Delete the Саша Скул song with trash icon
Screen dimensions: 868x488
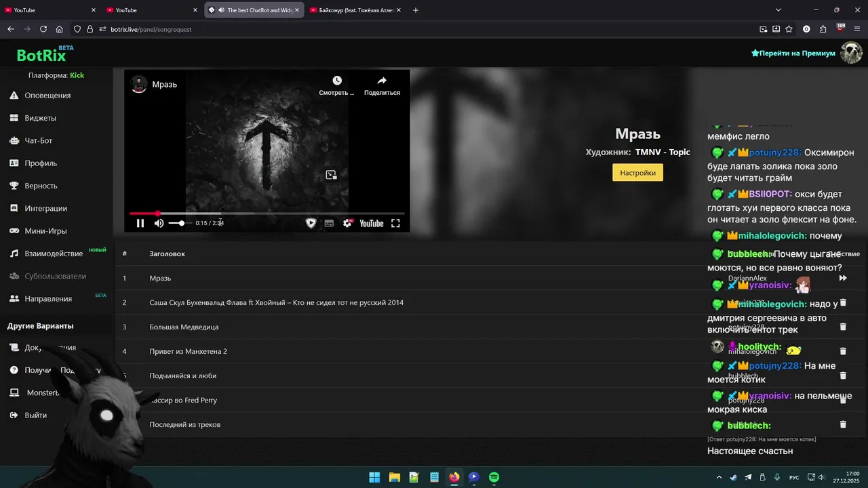point(843,302)
